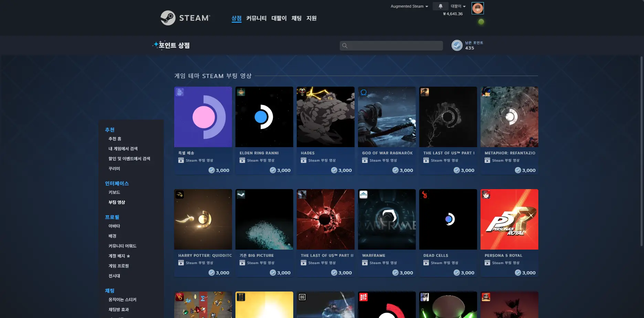644x318 pixels.
Task: Click the game icon on the God of War Ragnarök card
Action: [x=363, y=92]
